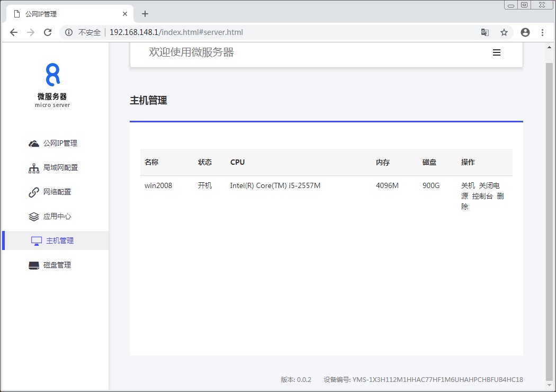Click the chain link icon for 网络配置
The width and height of the screenshot is (556, 392).
pos(34,192)
